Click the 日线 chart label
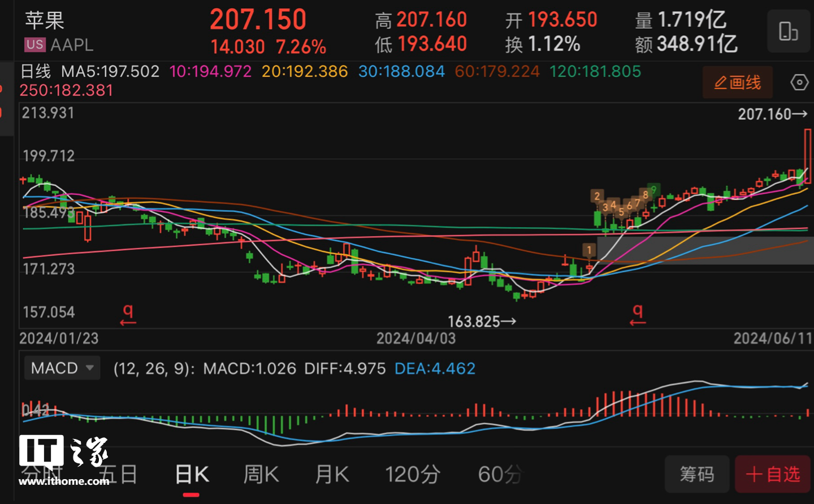 tap(36, 72)
